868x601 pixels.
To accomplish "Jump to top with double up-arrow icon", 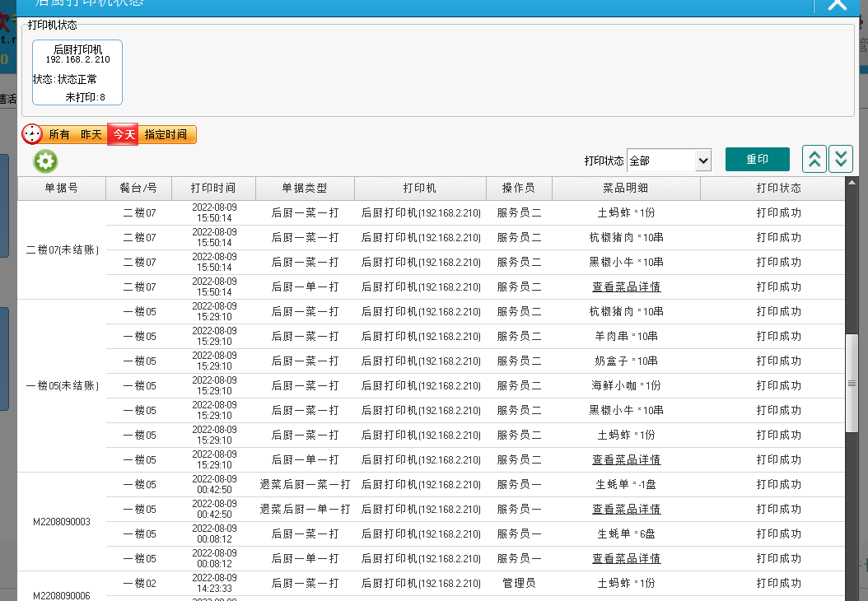I will pyautogui.click(x=814, y=159).
